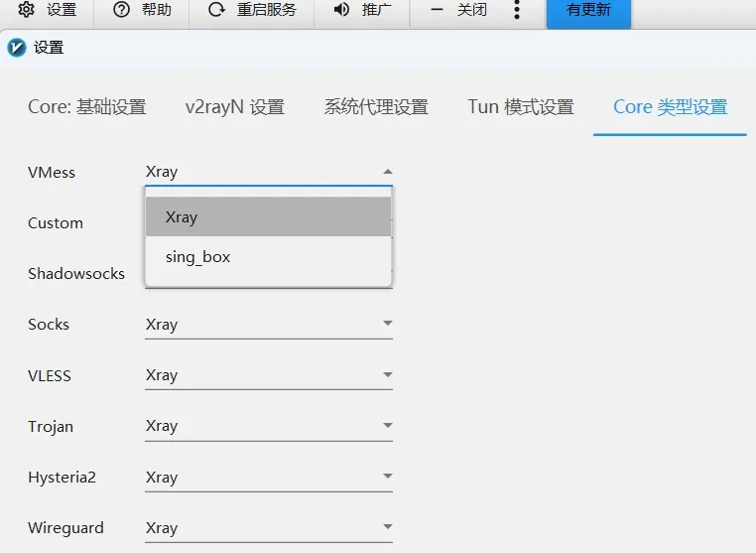The image size is (756, 553).
Task: Expand the VLESS core type dropdown arrow
Action: click(387, 374)
